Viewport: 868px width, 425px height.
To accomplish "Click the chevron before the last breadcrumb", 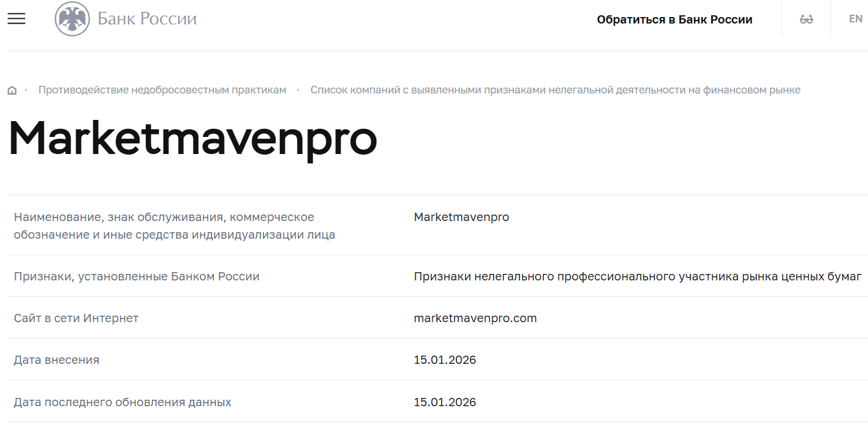I will [x=299, y=90].
